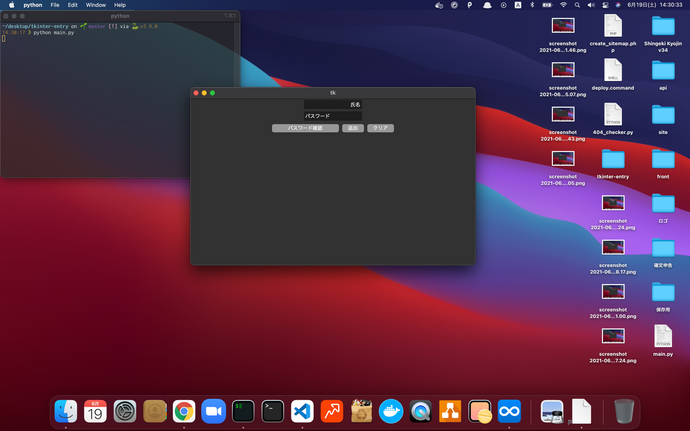Viewport: 690px width, 431px height.
Task: Click the パスワード確認 button
Action: (x=305, y=128)
